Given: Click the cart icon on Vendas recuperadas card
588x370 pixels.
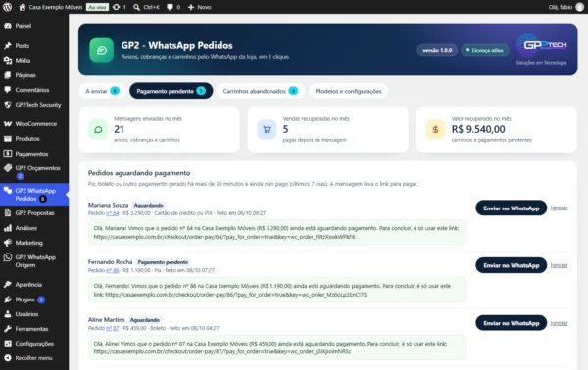Looking at the screenshot, I should coord(267,129).
